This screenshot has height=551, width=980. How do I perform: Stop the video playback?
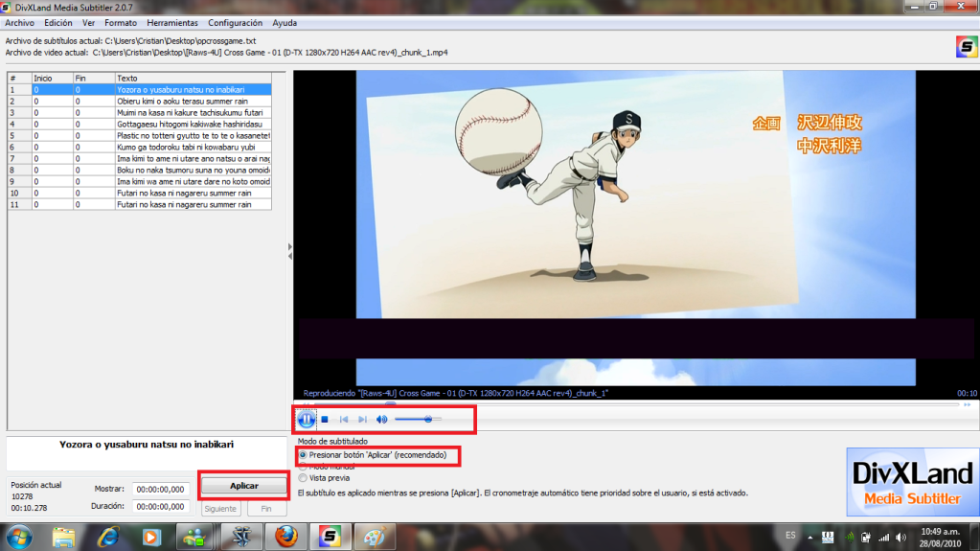point(325,420)
